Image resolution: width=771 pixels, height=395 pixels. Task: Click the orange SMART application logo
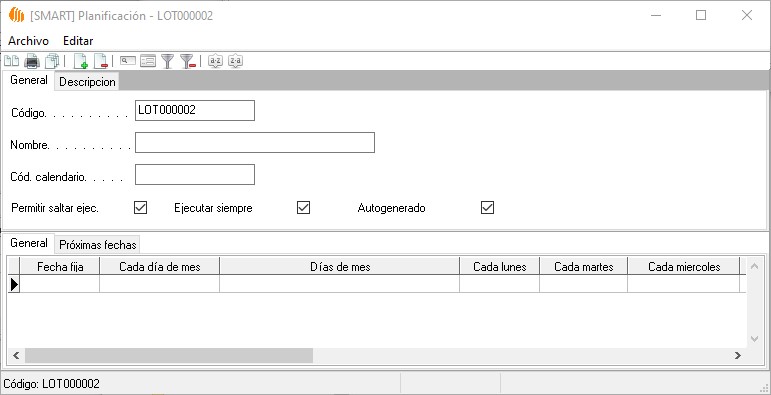16,15
